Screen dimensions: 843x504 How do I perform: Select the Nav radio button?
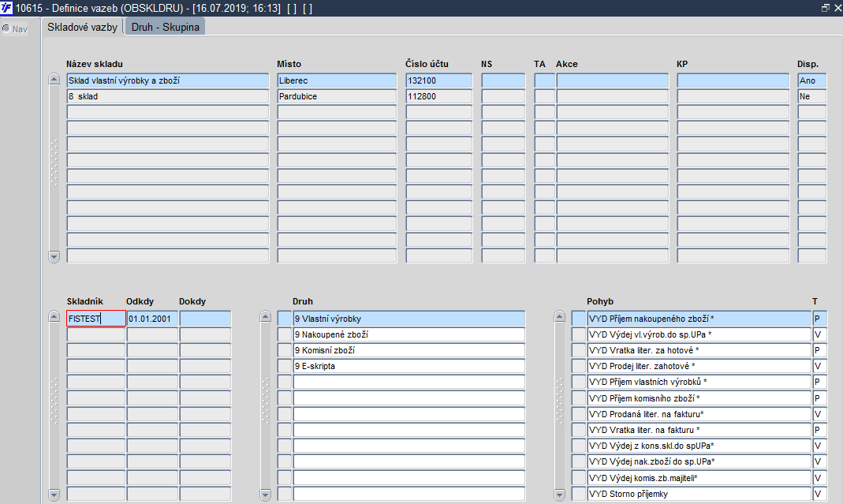[x=6, y=28]
